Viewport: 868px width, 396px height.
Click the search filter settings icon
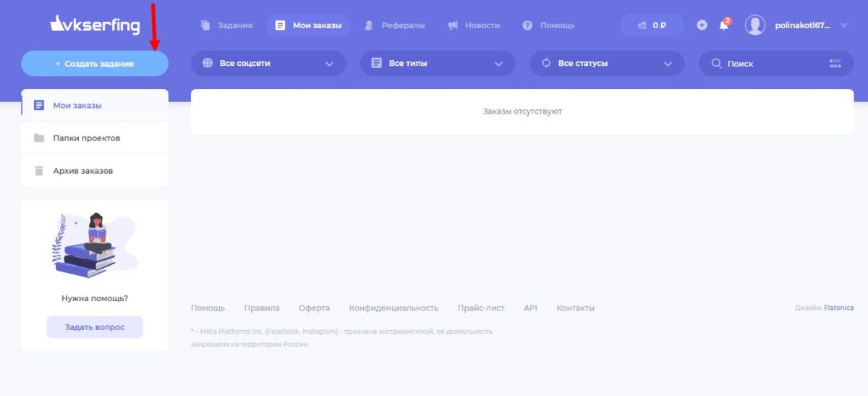click(836, 64)
